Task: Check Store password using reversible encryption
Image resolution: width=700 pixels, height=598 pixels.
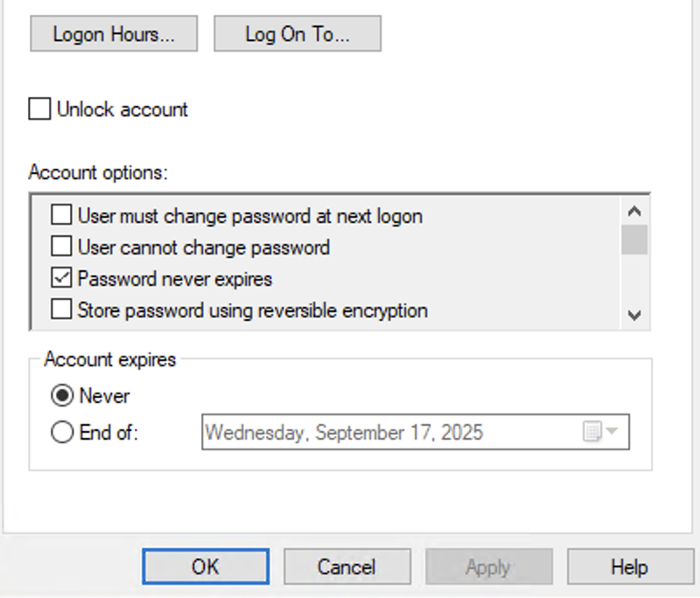Action: (60, 310)
